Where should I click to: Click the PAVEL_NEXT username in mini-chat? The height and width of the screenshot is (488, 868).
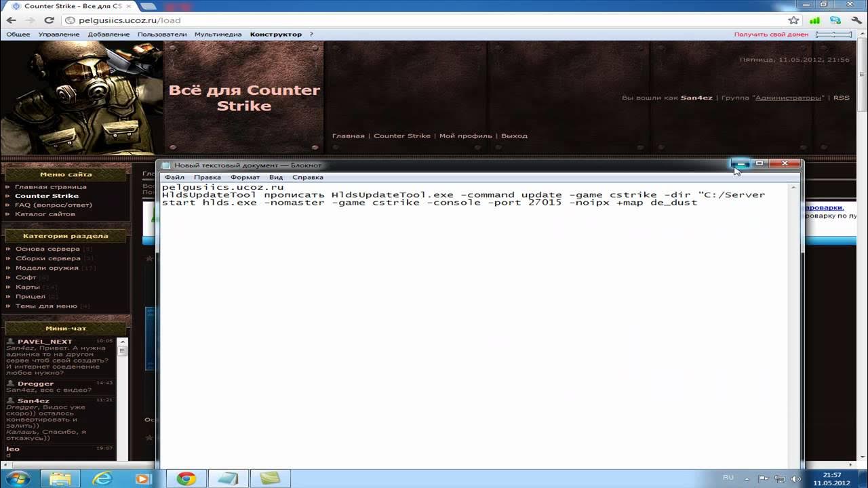click(x=45, y=342)
